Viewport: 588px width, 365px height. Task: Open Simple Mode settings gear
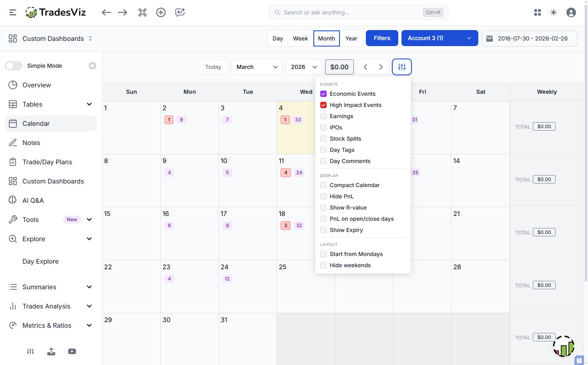pyautogui.click(x=92, y=66)
